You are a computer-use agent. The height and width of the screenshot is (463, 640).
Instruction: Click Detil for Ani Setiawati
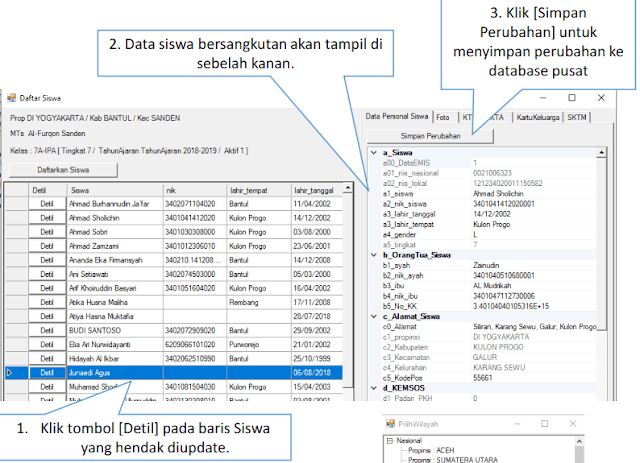coord(47,274)
